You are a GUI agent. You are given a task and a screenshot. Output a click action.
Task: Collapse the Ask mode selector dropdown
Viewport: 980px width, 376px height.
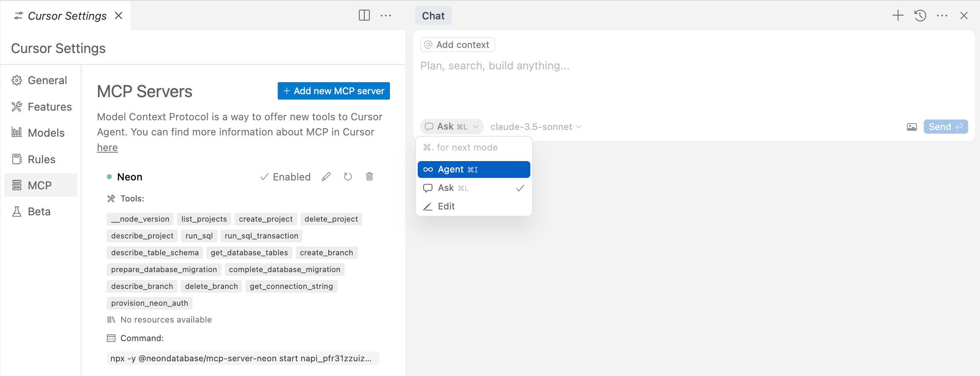pos(452,127)
